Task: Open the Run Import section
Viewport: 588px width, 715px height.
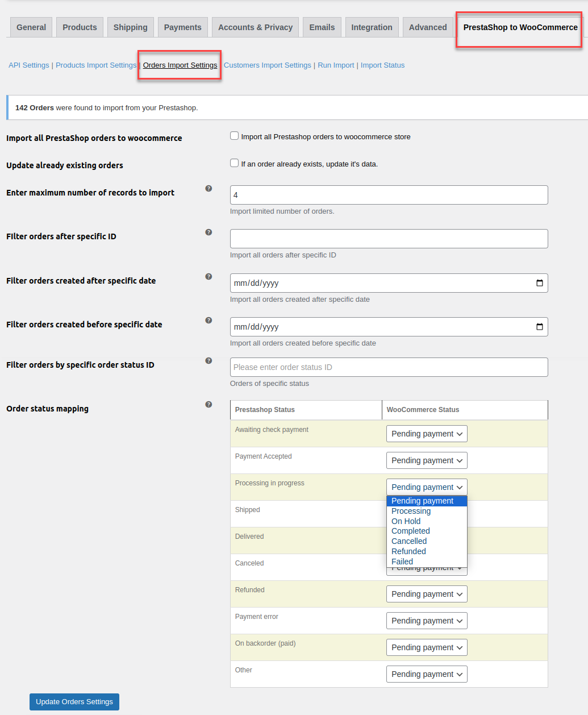Action: coord(336,65)
